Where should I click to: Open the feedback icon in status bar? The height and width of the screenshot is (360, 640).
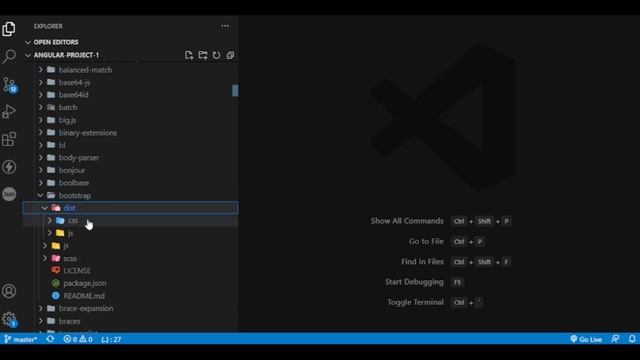coord(615,339)
